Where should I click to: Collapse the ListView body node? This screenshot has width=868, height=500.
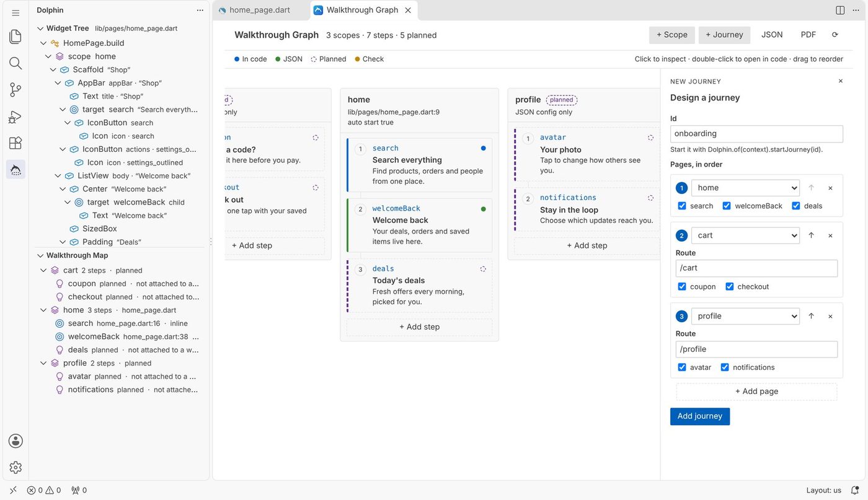[x=58, y=175]
